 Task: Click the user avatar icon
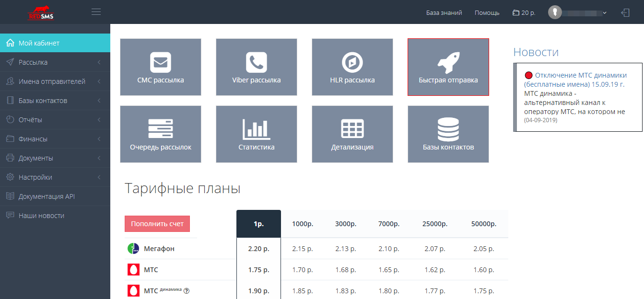click(x=555, y=12)
